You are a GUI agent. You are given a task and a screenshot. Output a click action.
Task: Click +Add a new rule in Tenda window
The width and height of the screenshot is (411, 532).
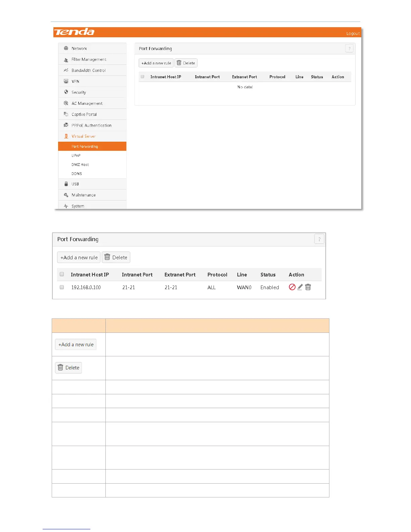pyautogui.click(x=156, y=63)
